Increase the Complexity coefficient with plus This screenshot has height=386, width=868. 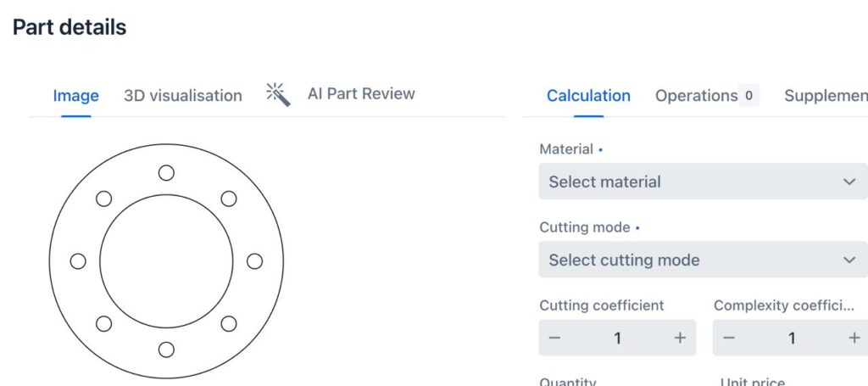click(854, 338)
